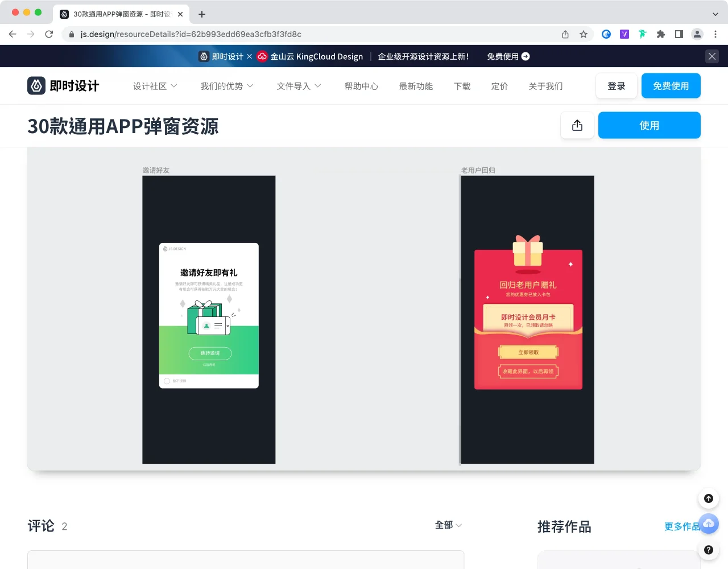Click the help question mark button
The height and width of the screenshot is (569, 728).
coord(709,550)
